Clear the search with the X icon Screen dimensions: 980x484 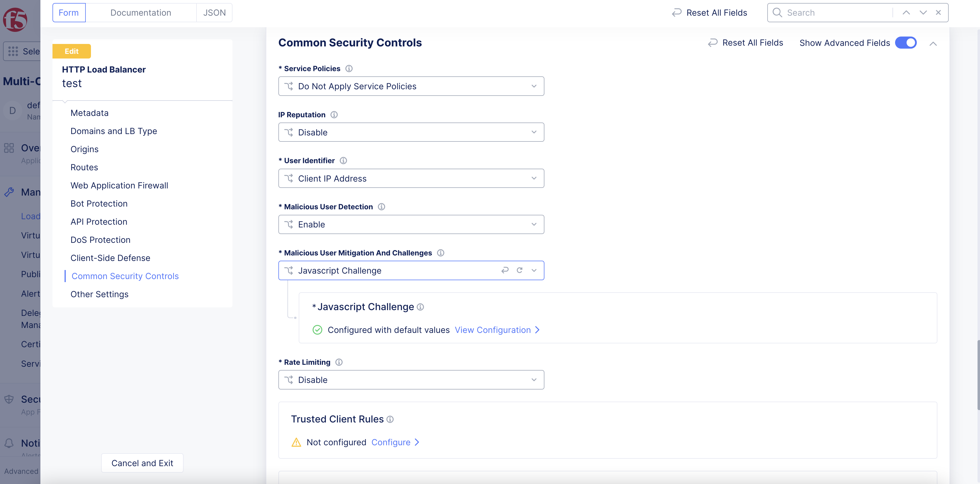point(938,13)
